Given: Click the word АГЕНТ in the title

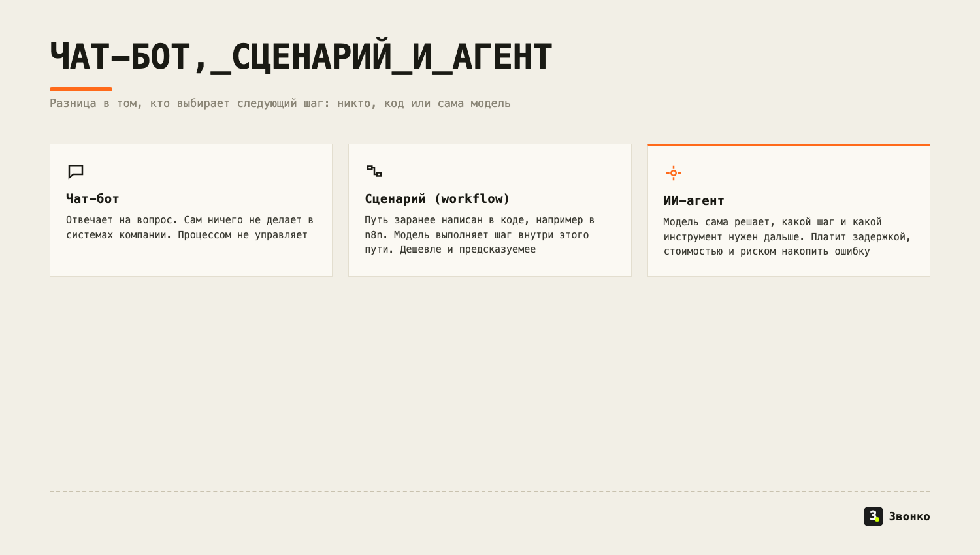Looking at the screenshot, I should 502,57.
